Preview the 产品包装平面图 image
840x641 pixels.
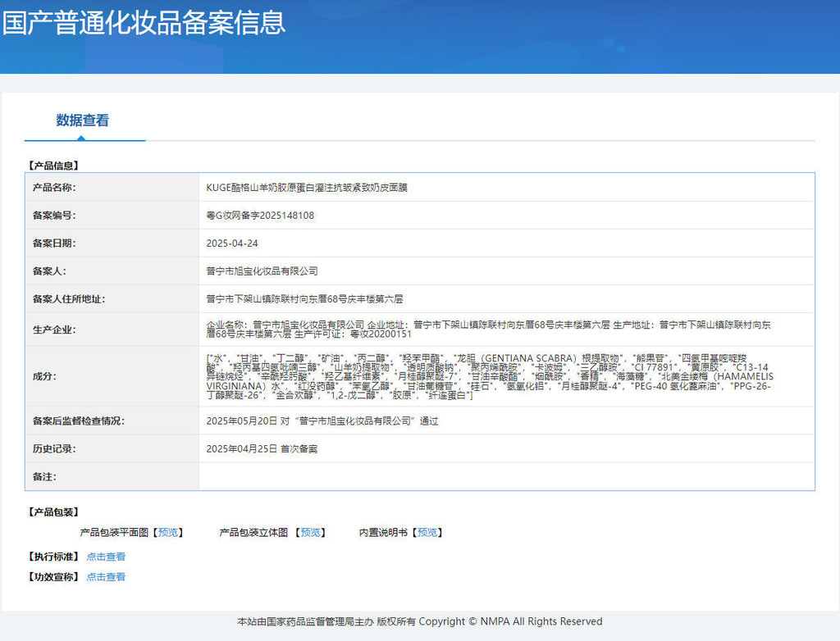168,532
